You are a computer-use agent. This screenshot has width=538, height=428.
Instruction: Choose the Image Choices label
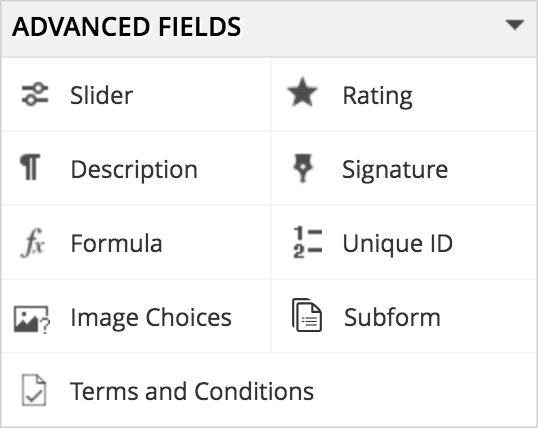tap(151, 318)
